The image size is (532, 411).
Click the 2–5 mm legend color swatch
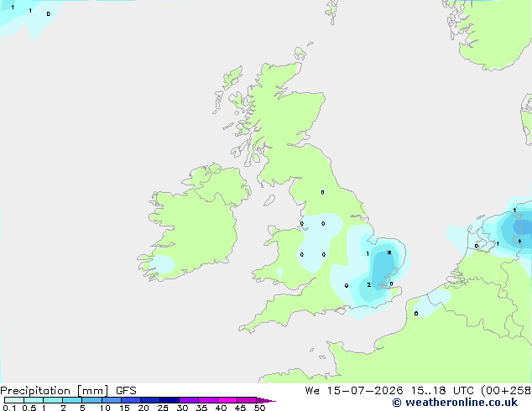coord(72,400)
